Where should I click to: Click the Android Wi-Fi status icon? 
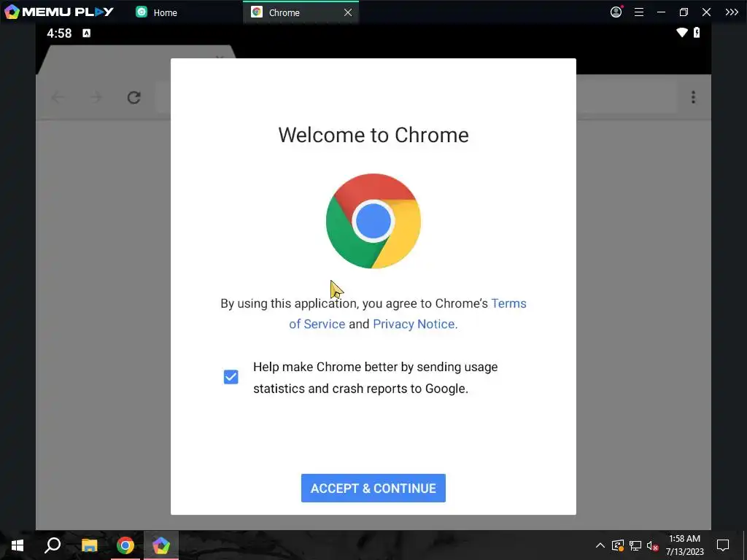click(682, 32)
